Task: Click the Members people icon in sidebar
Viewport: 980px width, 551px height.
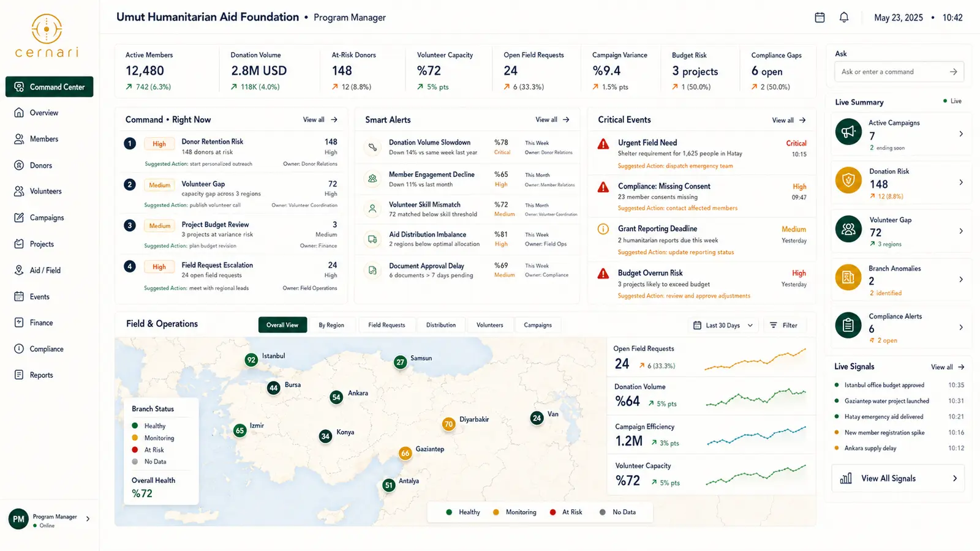Action: [19, 139]
